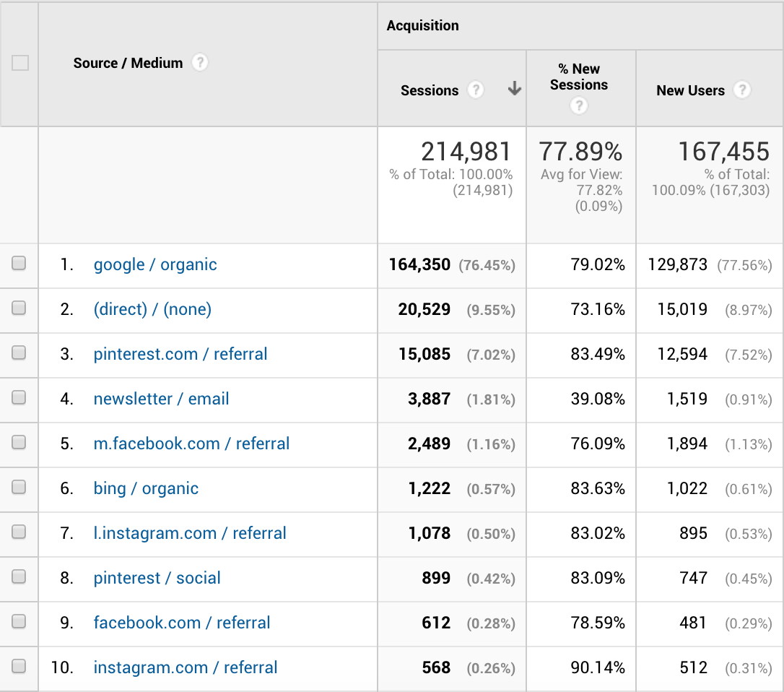Open help icon beside Source / Medium
This screenshot has height=692, width=784.
pos(199,63)
